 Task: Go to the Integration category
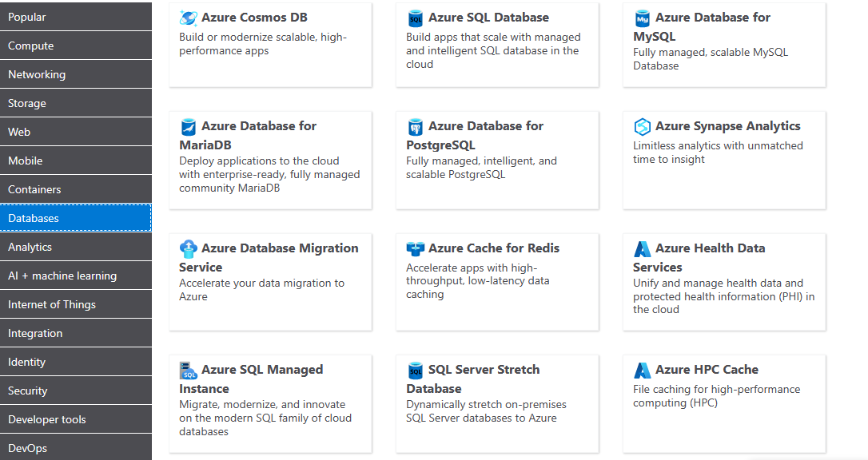tap(76, 333)
